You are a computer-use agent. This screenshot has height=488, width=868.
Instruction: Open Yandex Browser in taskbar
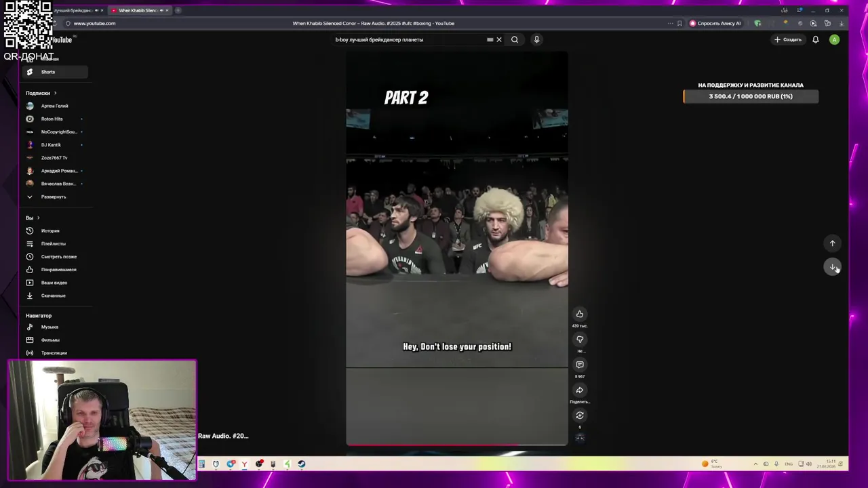(x=244, y=464)
